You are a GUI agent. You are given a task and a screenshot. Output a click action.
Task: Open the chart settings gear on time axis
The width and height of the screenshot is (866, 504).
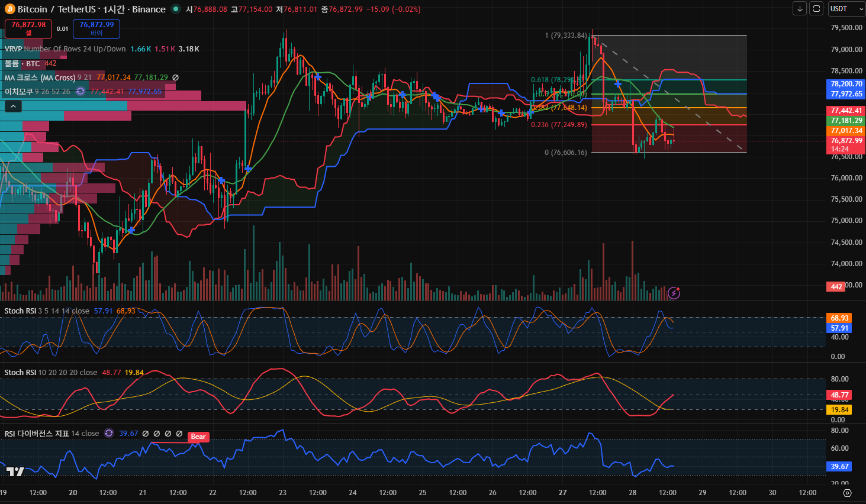pyautogui.click(x=847, y=493)
